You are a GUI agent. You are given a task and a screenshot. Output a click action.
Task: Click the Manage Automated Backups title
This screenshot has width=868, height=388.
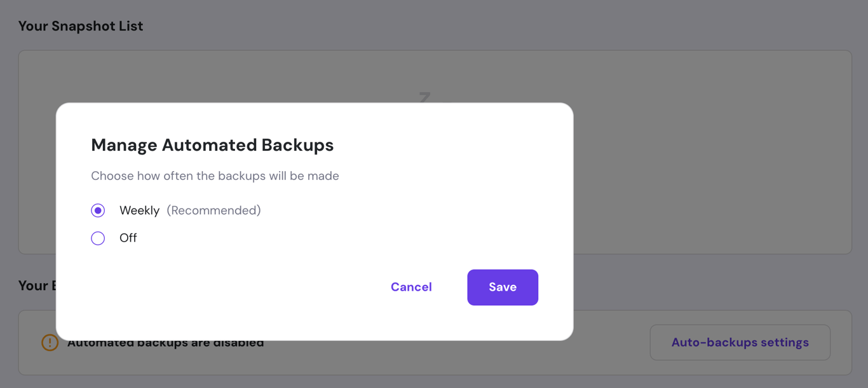212,144
